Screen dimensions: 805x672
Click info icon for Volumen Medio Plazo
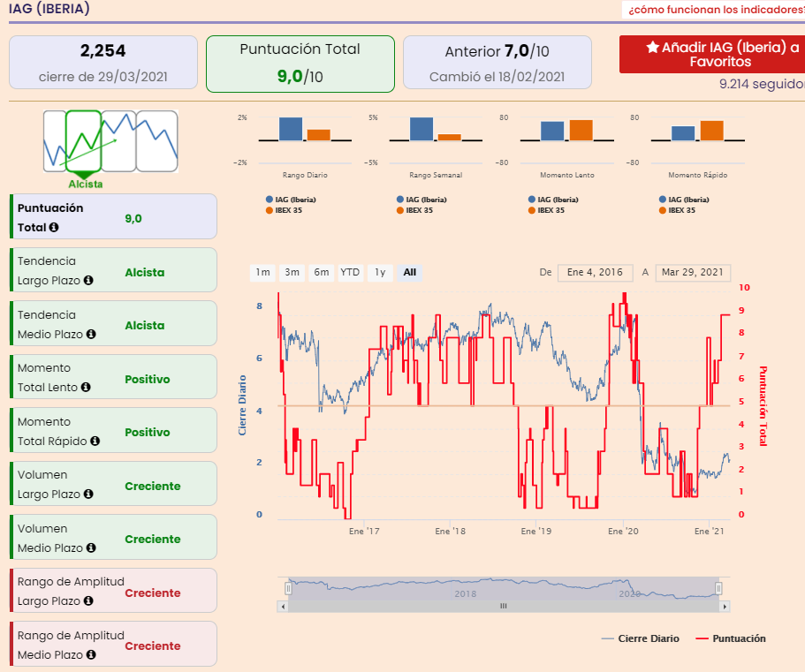[x=91, y=547]
